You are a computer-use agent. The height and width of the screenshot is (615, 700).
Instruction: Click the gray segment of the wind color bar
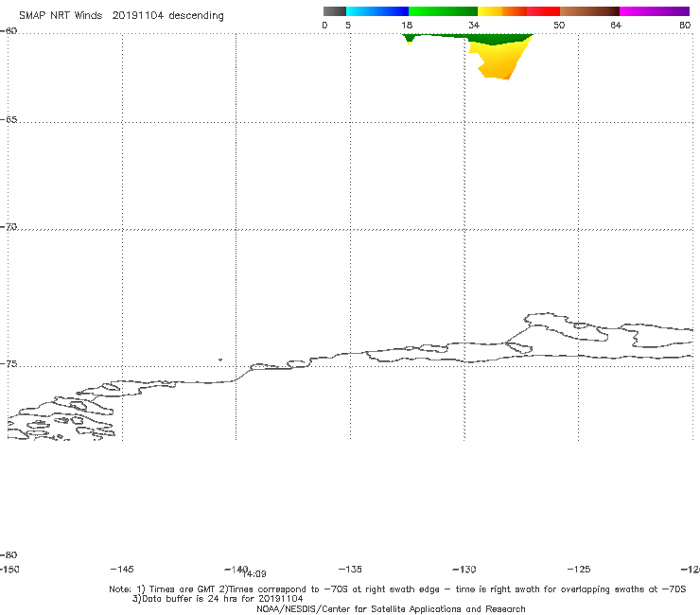point(334,11)
